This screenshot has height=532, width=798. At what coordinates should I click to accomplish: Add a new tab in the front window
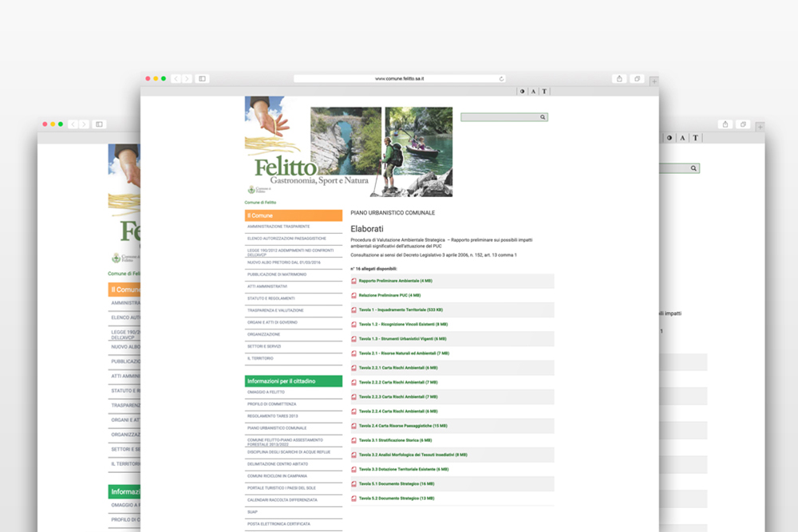tap(654, 81)
